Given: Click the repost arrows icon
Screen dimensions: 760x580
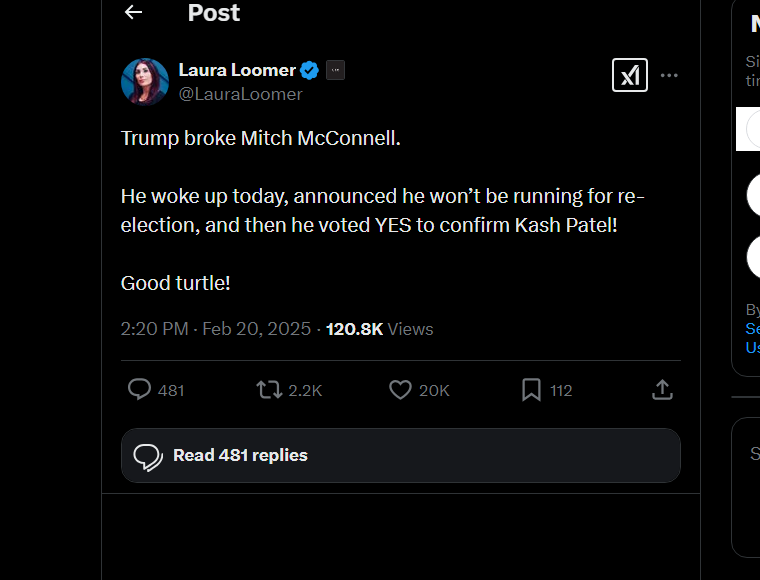Looking at the screenshot, I should point(269,390).
